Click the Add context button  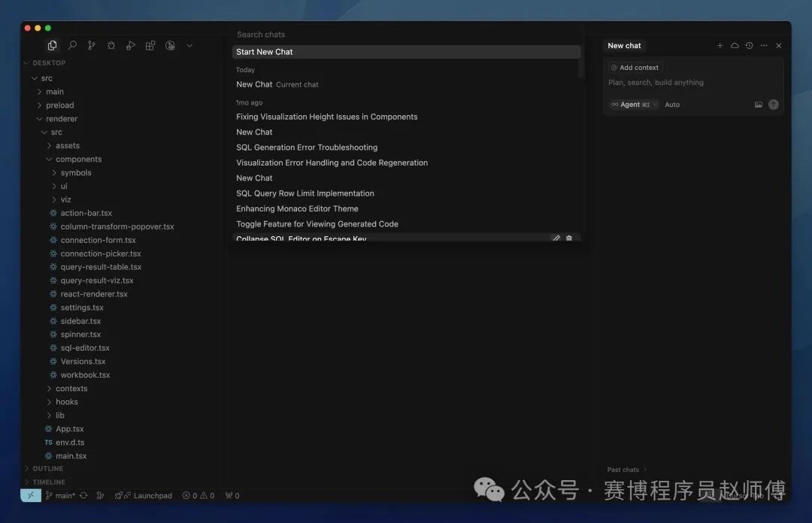(x=635, y=68)
